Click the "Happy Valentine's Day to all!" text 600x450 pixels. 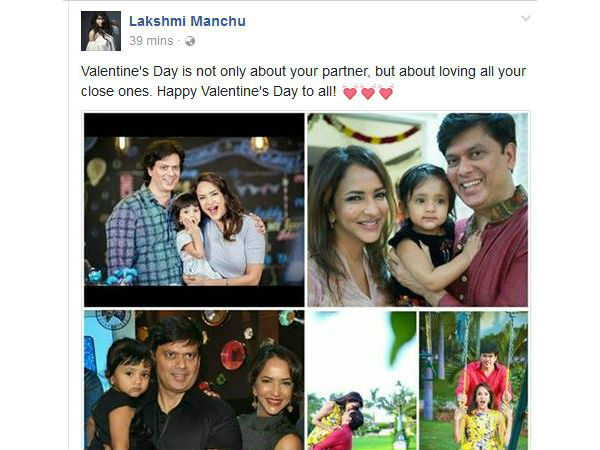[247, 91]
